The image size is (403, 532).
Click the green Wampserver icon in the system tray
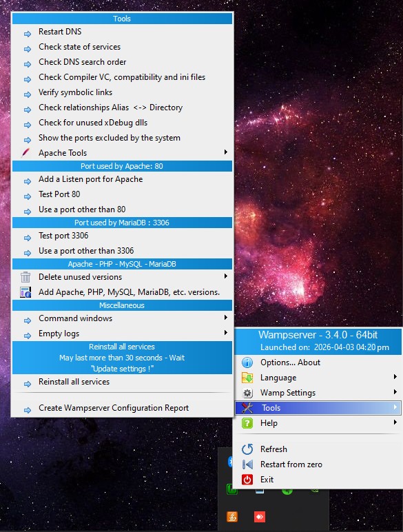[231, 490]
